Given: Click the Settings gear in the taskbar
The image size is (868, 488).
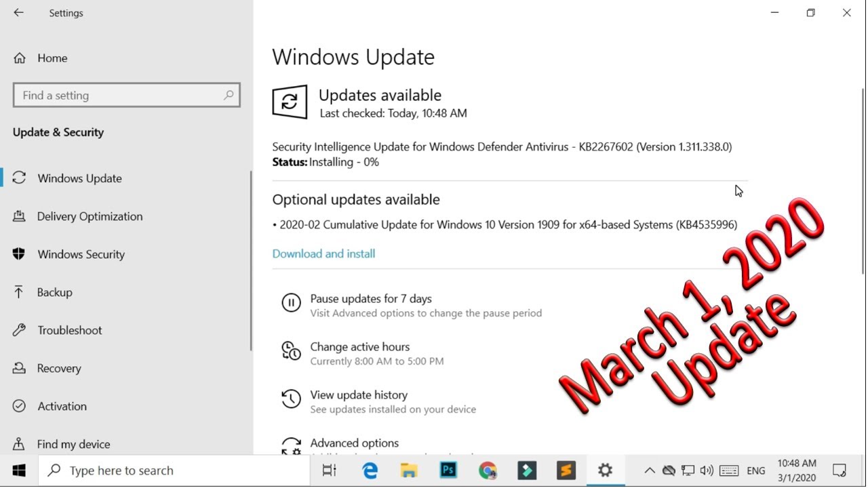Looking at the screenshot, I should click(x=606, y=470).
